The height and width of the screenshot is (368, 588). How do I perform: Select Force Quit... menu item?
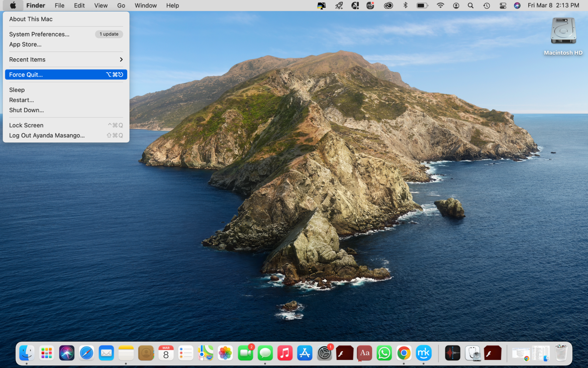[x=66, y=74]
